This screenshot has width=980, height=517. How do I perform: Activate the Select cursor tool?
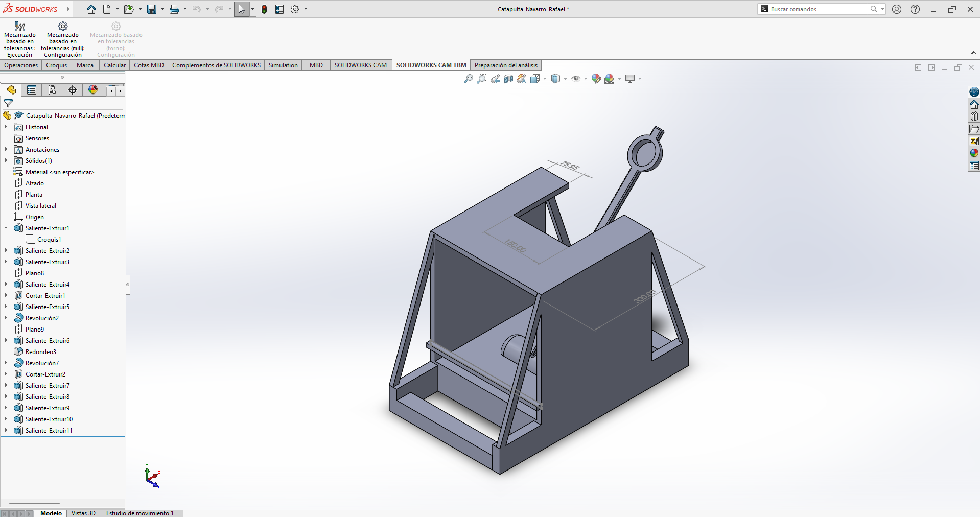pos(242,9)
